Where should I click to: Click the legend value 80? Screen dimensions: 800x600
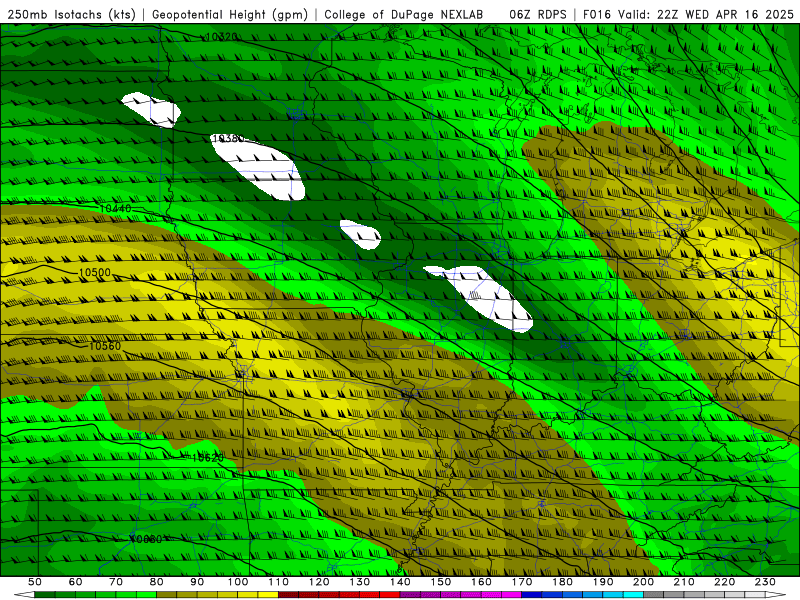coord(157,582)
